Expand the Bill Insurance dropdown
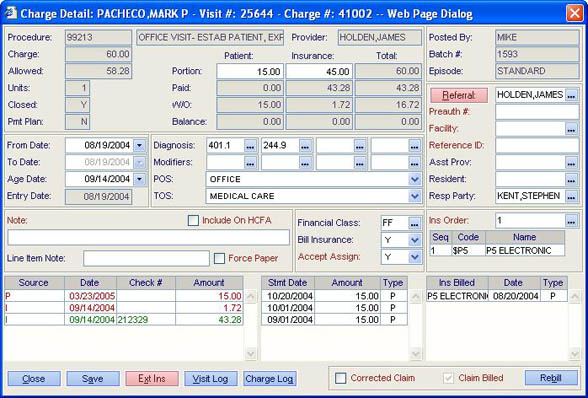The image size is (588, 398). point(414,240)
